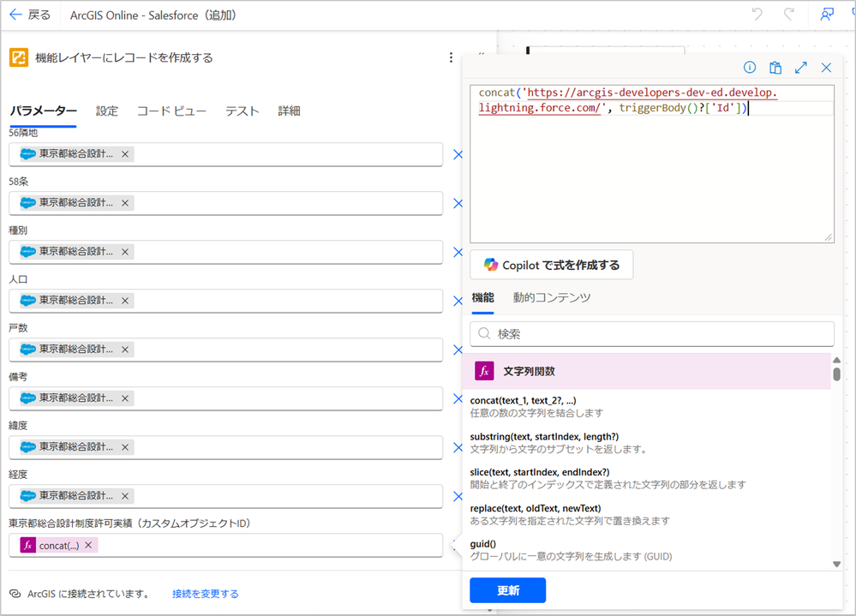Remove the concat(...) expression token
The width and height of the screenshot is (856, 616).
(x=88, y=545)
